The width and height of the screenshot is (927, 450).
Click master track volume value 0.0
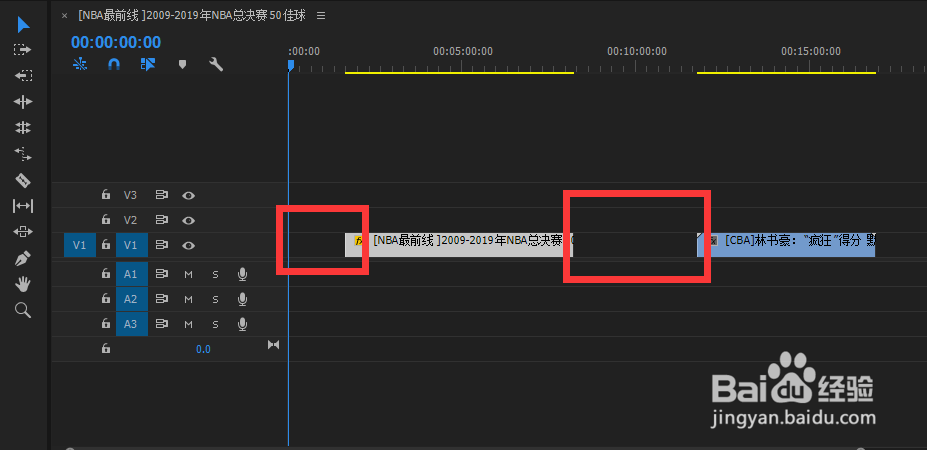coord(203,349)
